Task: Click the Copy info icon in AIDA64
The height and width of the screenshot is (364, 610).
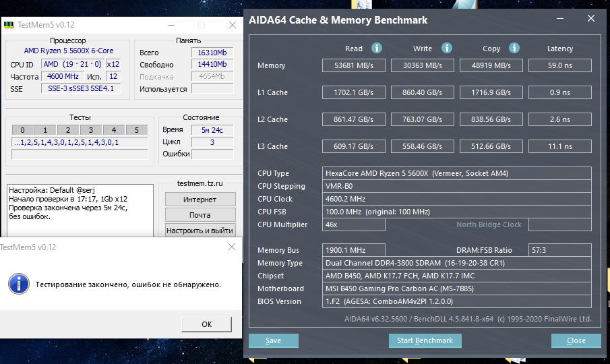Action: (514, 48)
